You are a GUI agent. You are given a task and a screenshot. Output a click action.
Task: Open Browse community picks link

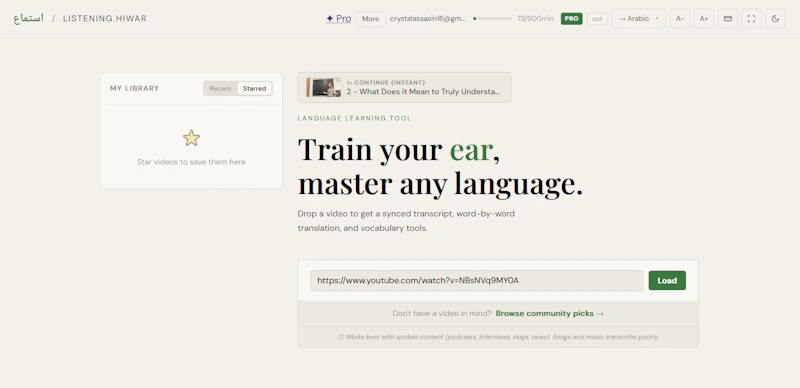pyautogui.click(x=549, y=313)
